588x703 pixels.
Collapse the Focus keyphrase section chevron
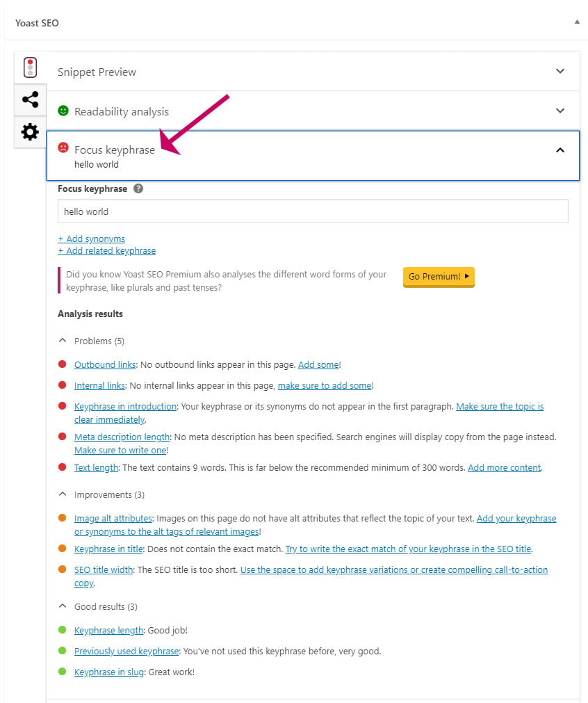pos(560,150)
